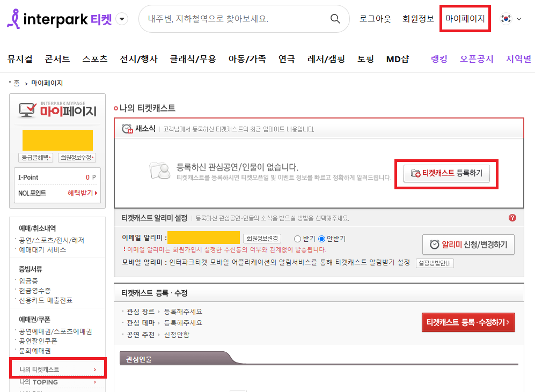Open 입금증 in sidebar
This screenshot has width=535, height=392.
pyautogui.click(x=28, y=281)
